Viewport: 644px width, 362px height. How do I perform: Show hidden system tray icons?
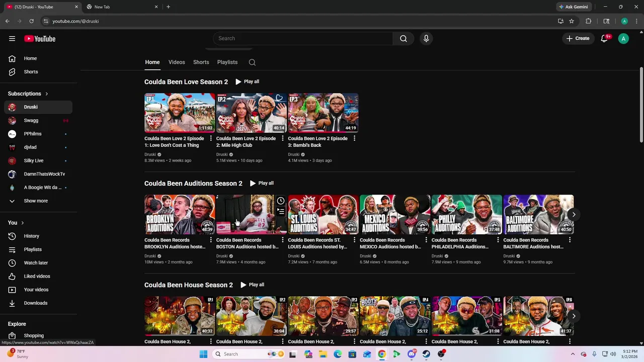573,354
